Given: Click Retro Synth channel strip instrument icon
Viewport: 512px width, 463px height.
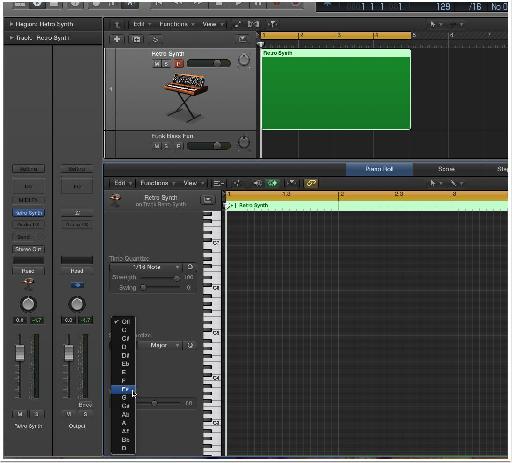Looking at the screenshot, I should [x=28, y=283].
